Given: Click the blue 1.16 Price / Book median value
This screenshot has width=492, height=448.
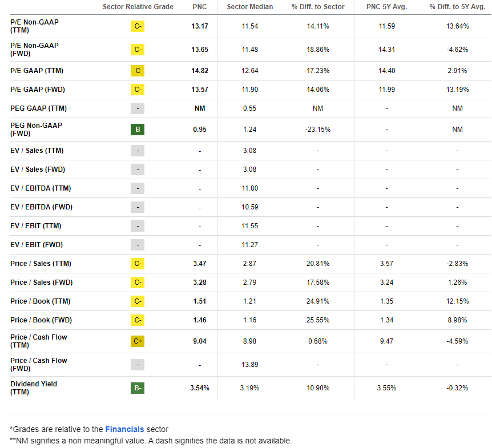Looking at the screenshot, I should click(249, 320).
